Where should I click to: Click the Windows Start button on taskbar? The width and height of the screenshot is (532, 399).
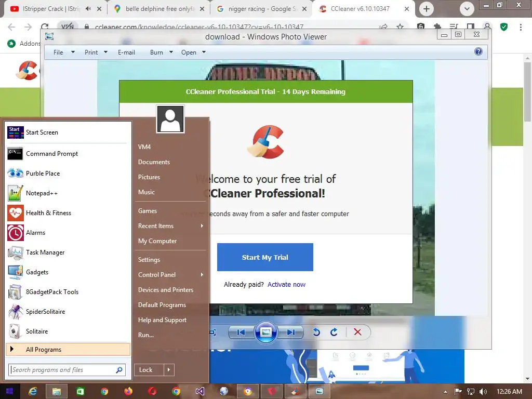pyautogui.click(x=10, y=392)
